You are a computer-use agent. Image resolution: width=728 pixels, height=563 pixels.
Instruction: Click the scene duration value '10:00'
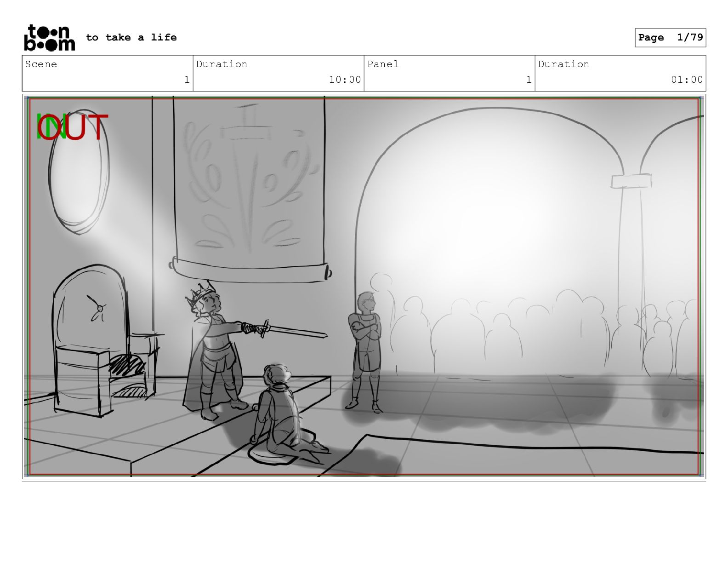coord(345,80)
